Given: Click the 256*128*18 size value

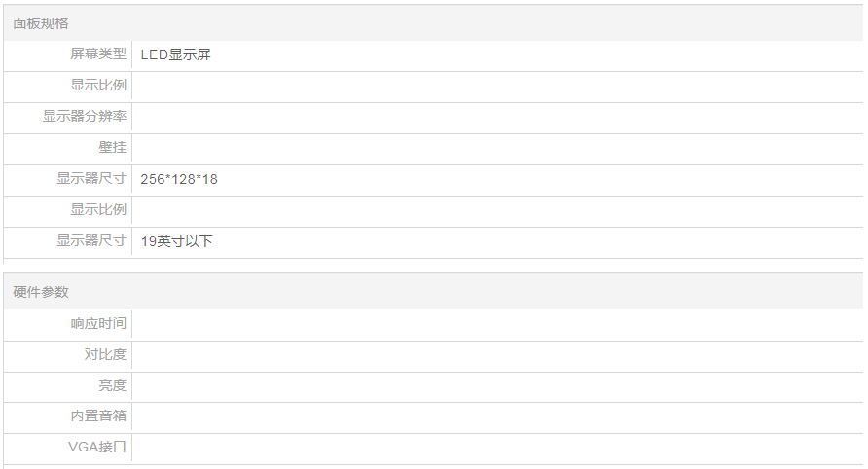Looking at the screenshot, I should (179, 179).
